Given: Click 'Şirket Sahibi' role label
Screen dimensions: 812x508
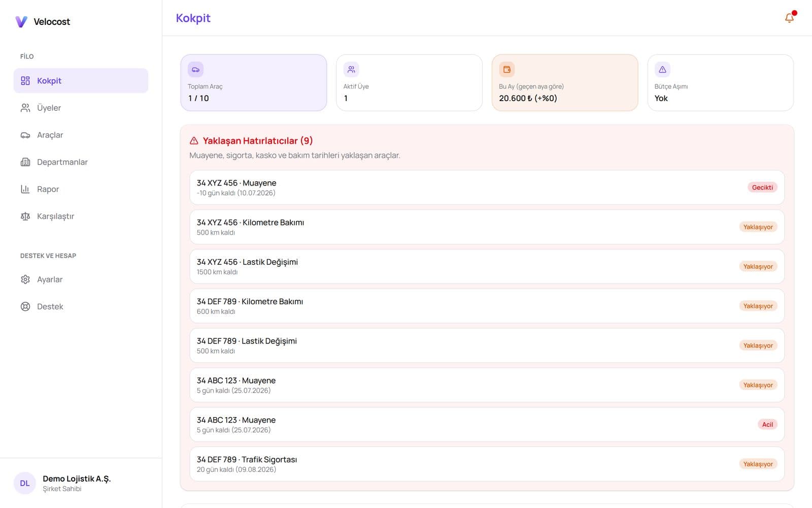Looking at the screenshot, I should [62, 489].
